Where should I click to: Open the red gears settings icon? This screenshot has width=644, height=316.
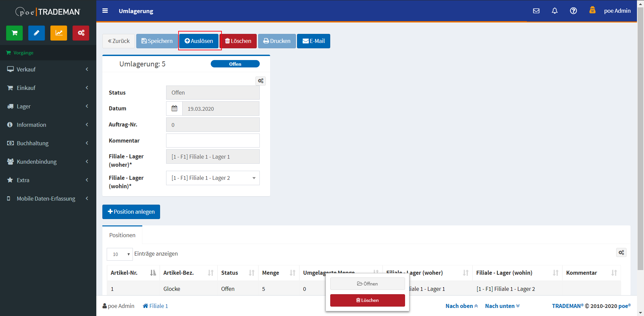[81, 33]
